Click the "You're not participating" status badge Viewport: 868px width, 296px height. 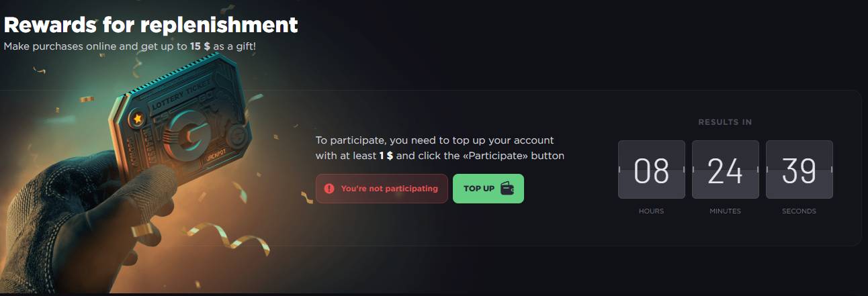click(382, 189)
